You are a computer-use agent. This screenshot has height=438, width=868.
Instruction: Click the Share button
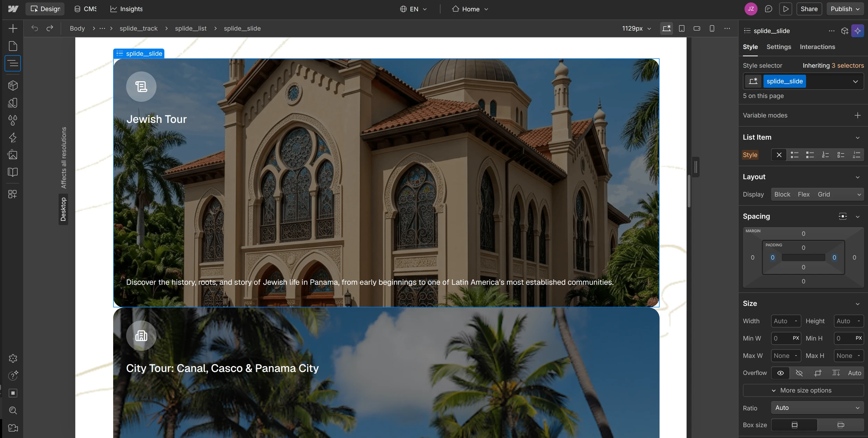pyautogui.click(x=809, y=9)
